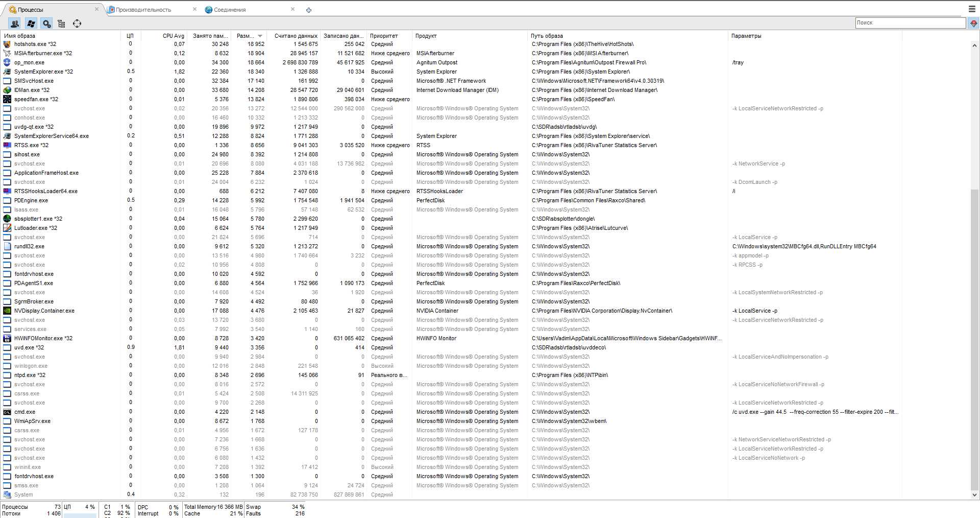Select the lsass.exe process name
Viewport: 980px width, 518px height.
point(26,209)
